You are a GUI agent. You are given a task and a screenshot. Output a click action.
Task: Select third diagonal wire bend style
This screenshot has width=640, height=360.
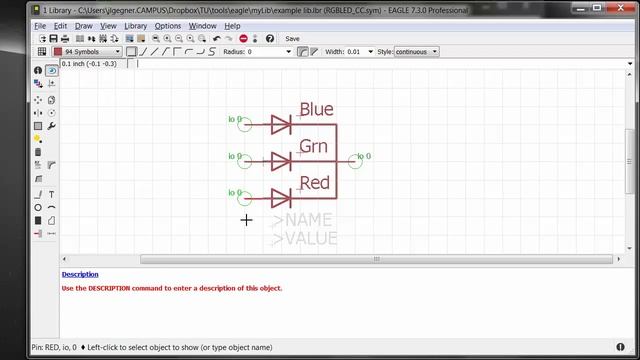coord(154,52)
